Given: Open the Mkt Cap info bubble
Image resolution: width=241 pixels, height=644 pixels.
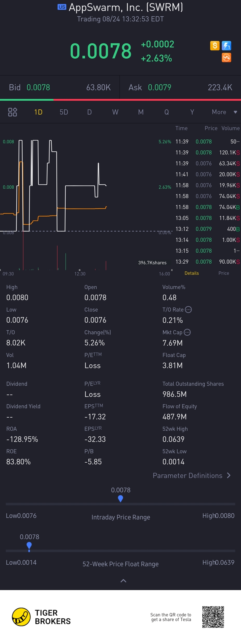Looking at the screenshot, I should [x=187, y=332].
